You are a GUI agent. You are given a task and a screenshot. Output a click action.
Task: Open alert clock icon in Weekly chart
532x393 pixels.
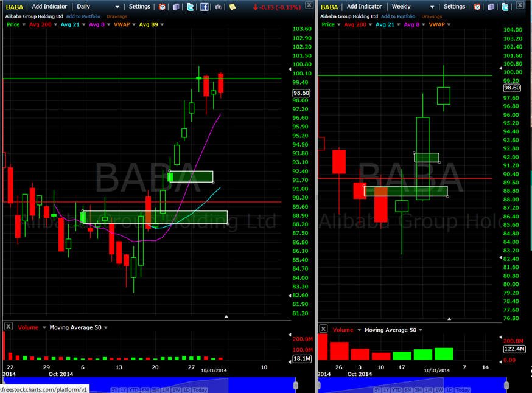tap(477, 7)
